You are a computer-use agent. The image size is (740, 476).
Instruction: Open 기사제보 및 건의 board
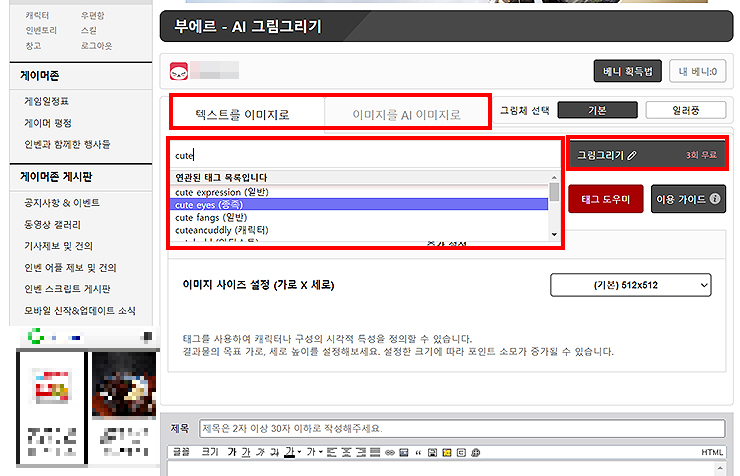(59, 245)
